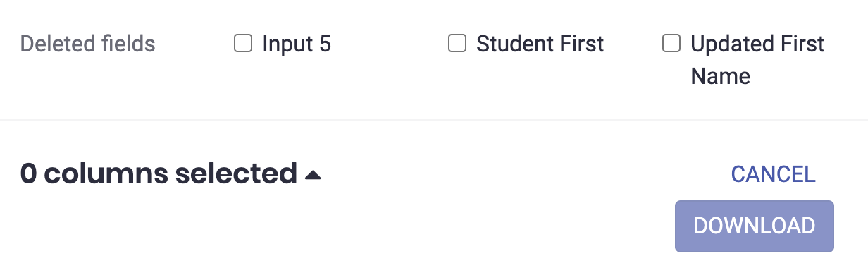The width and height of the screenshot is (868, 268).
Task: Dismiss the dialog with CANCEL
Action: click(x=773, y=173)
